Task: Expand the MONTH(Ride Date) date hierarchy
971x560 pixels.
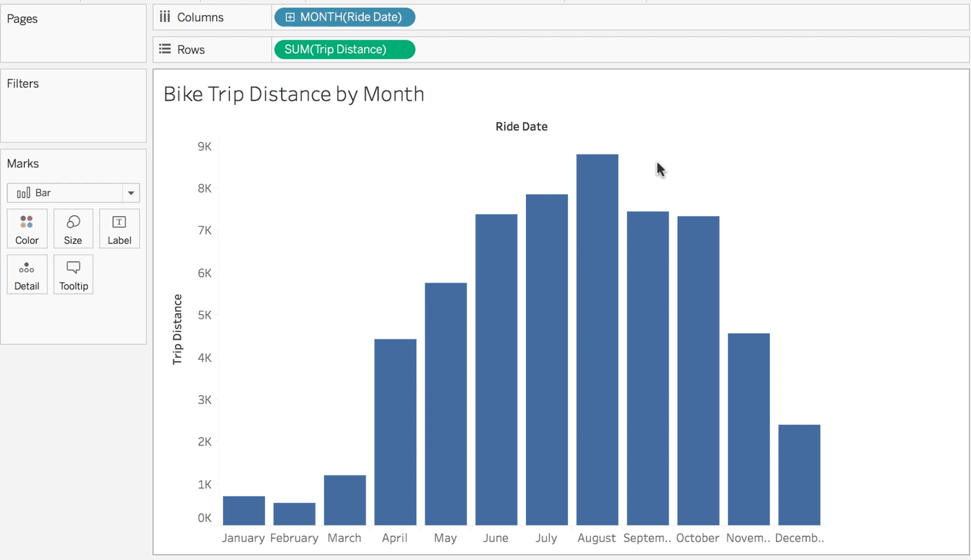Action: click(x=290, y=17)
